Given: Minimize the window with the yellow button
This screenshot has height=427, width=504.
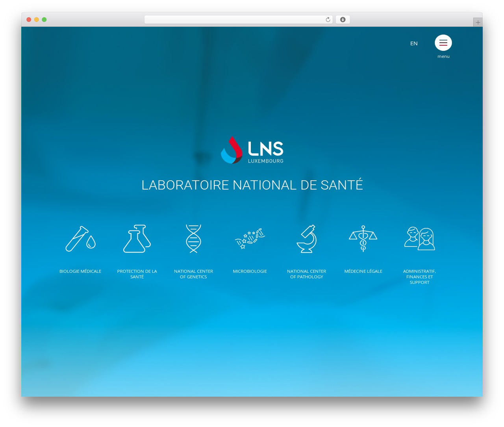Looking at the screenshot, I should click(x=37, y=20).
